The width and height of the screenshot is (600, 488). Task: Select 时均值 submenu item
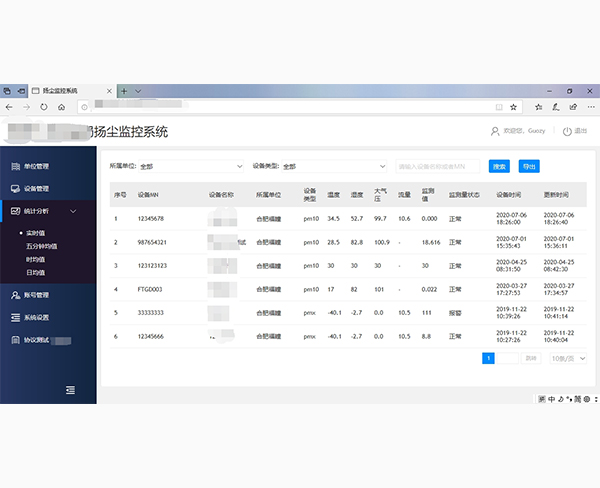click(36, 260)
